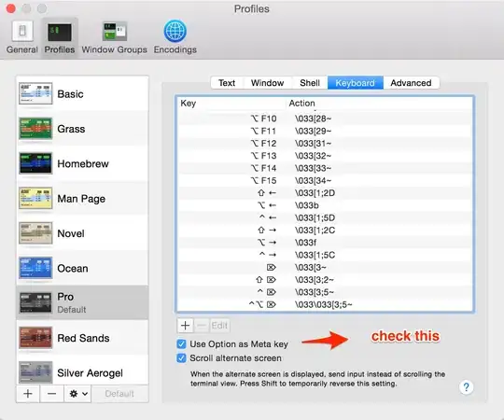The image size is (504, 420).
Task: Select the Homebrew profile thumbnail
Action: [35, 163]
